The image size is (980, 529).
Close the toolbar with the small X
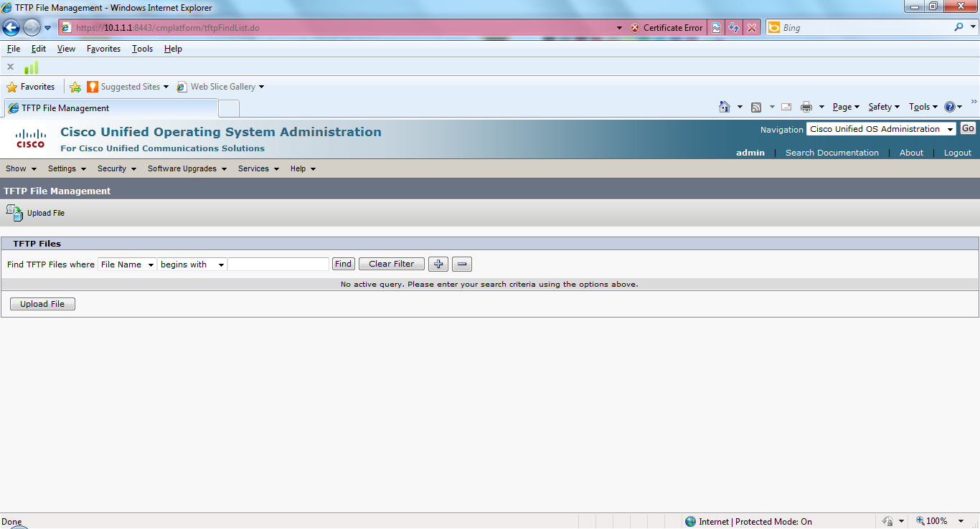pyautogui.click(x=10, y=67)
